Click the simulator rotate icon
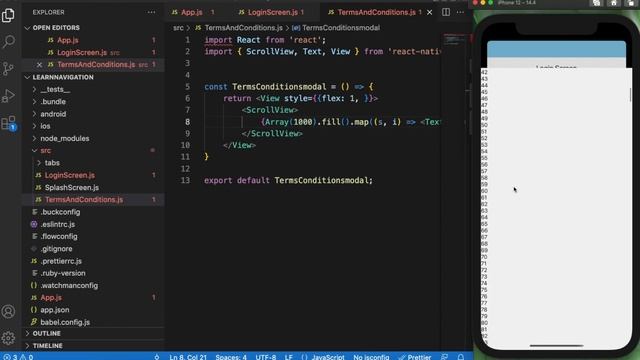 [x=631, y=3]
